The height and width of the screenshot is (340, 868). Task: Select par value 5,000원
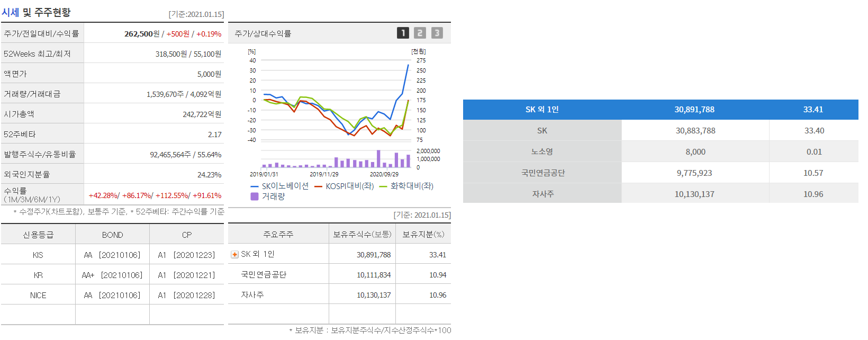209,74
